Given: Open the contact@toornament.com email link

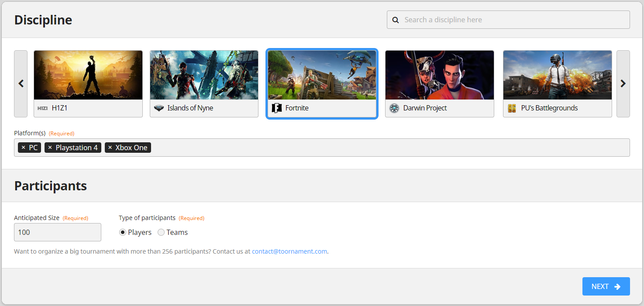Looking at the screenshot, I should (x=289, y=251).
